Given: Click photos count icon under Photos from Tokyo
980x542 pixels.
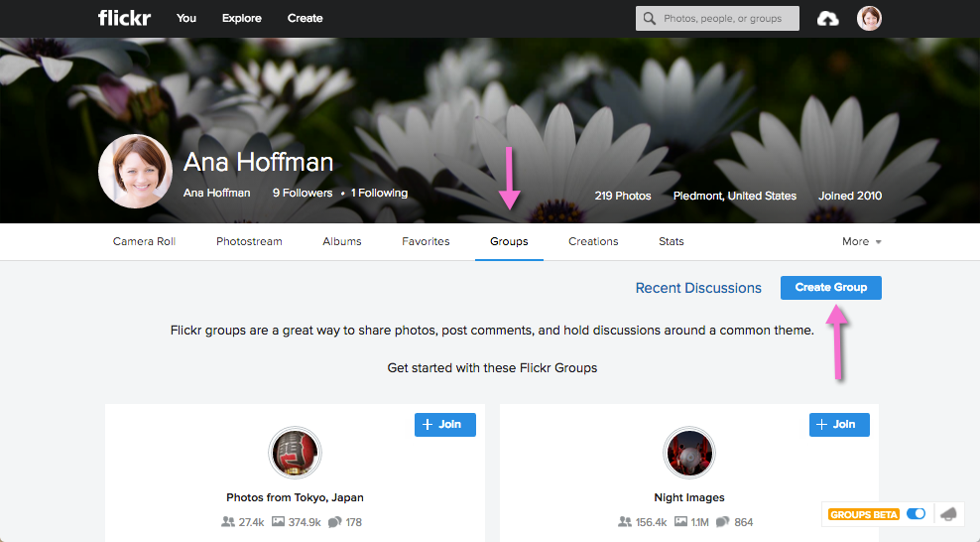Looking at the screenshot, I should tap(278, 521).
